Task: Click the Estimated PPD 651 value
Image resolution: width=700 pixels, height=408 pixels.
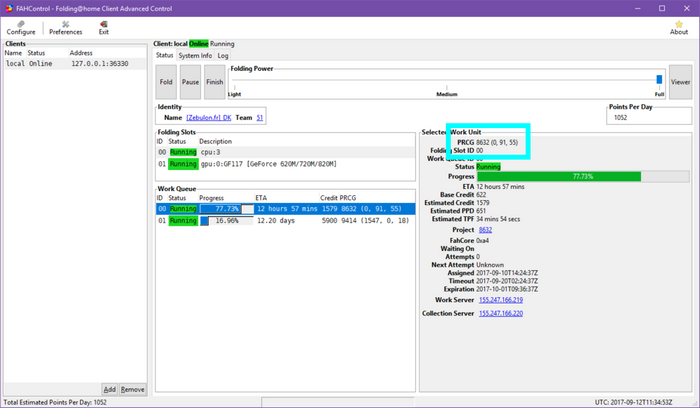Action: [x=481, y=211]
